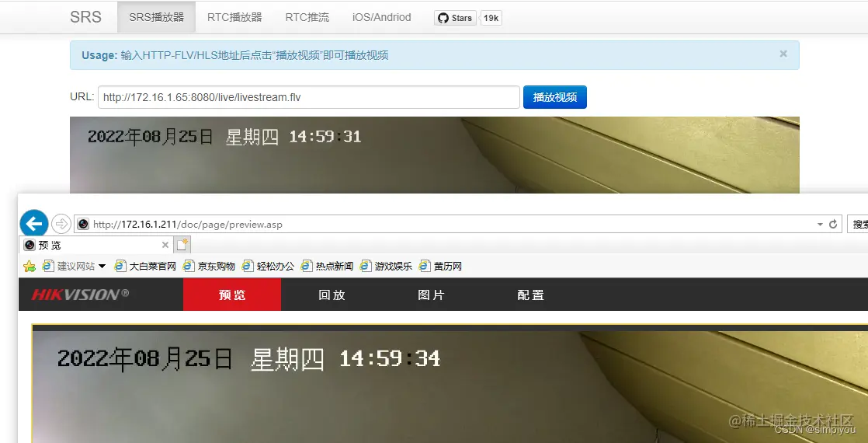The height and width of the screenshot is (443, 868).
Task: Click the SRS video player frame
Action: (x=435, y=155)
